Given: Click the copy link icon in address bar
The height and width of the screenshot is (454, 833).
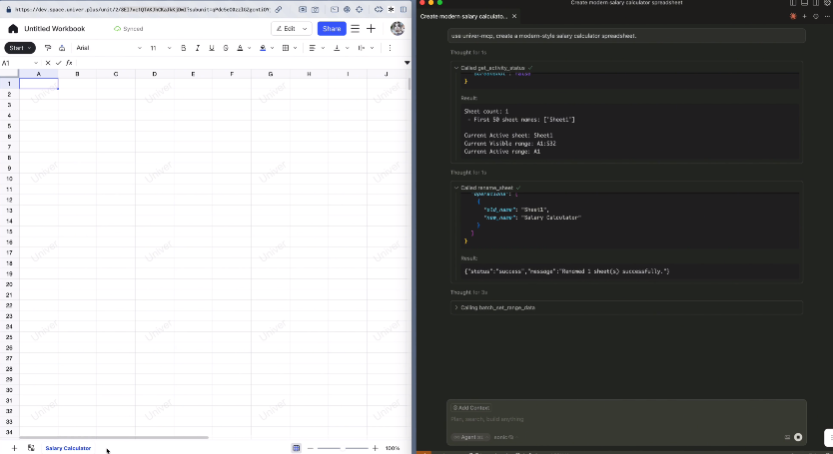Looking at the screenshot, I should click(278, 10).
